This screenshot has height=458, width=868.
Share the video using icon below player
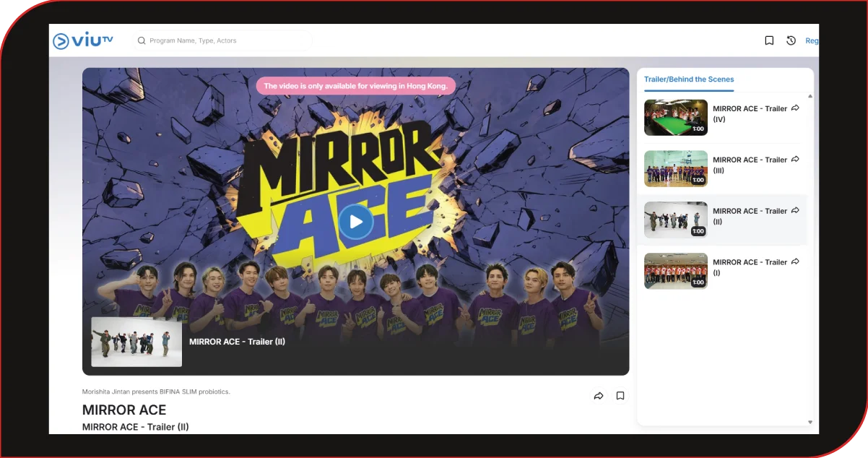(x=598, y=396)
